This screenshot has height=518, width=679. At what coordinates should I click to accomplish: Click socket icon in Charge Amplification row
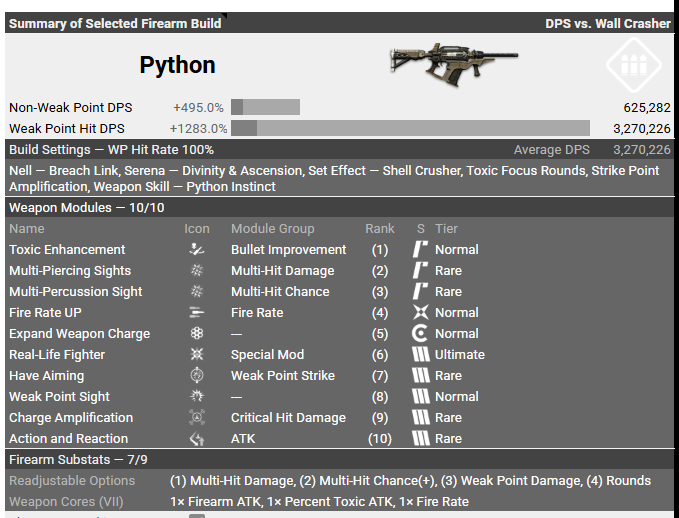[420, 418]
